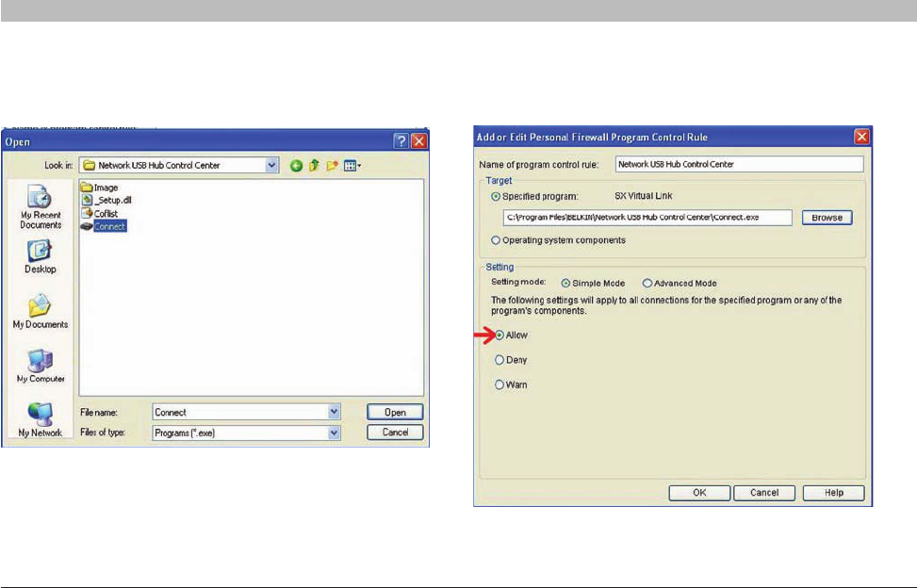This screenshot has height=588, width=917.
Task: Click the 'Programs (*.exe)' file type text
Action: click(185, 433)
